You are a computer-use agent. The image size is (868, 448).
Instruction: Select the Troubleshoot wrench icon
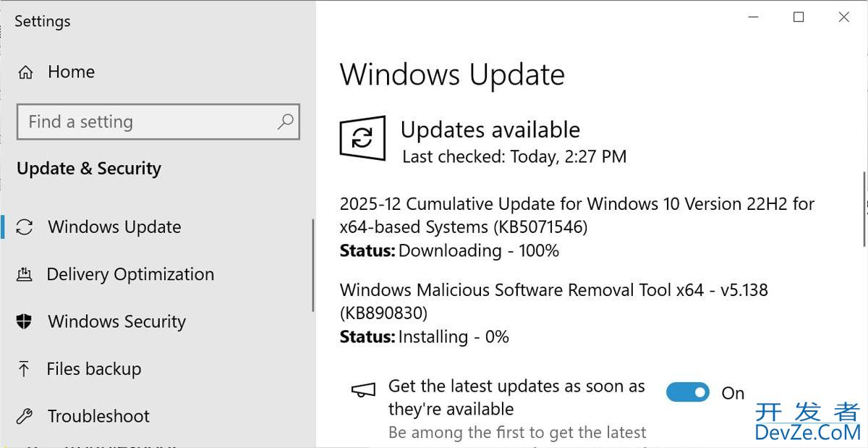tap(25, 416)
